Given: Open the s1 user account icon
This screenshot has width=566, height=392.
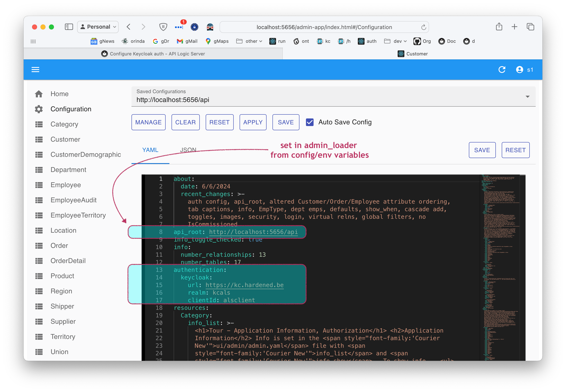Looking at the screenshot, I should click(x=519, y=70).
